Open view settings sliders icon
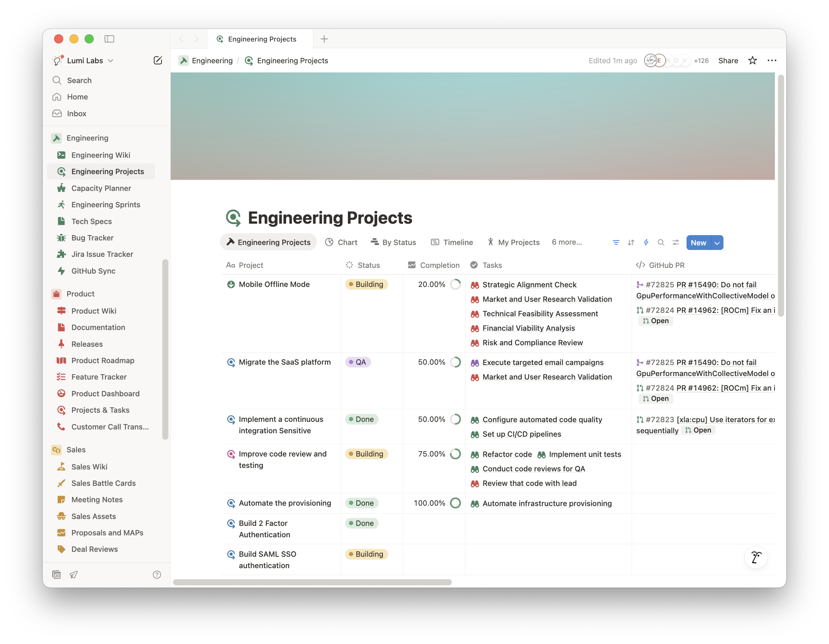 (676, 242)
